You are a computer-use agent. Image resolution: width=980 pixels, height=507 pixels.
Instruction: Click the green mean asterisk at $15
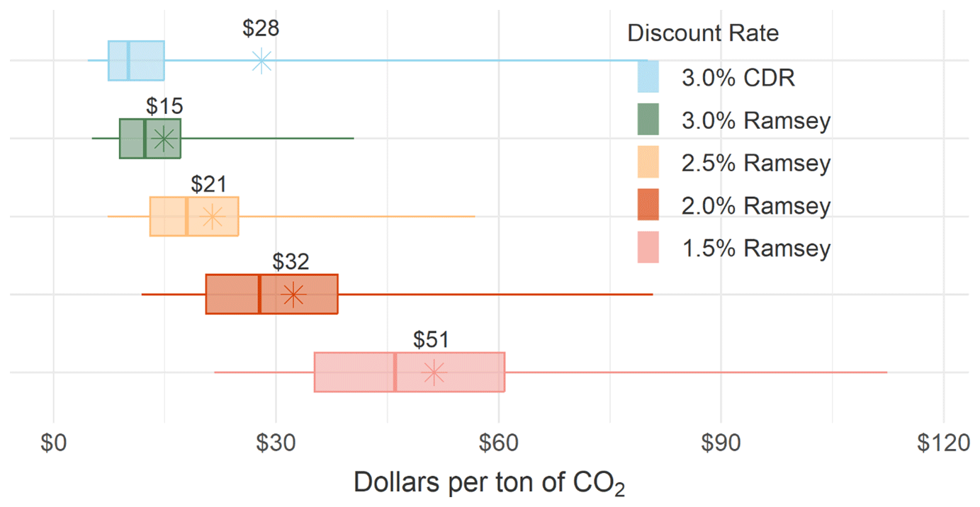pyautogui.click(x=164, y=139)
